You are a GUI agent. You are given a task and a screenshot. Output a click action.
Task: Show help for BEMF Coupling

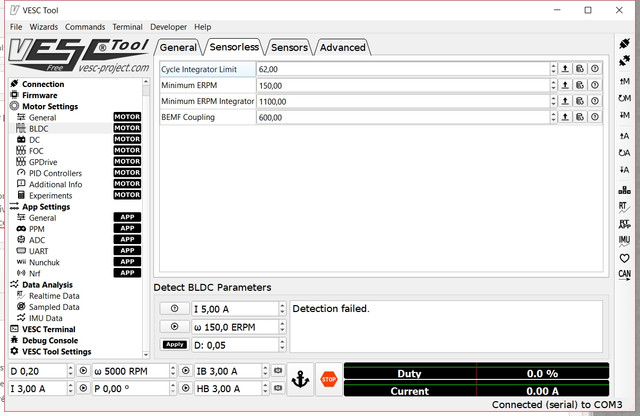point(595,117)
